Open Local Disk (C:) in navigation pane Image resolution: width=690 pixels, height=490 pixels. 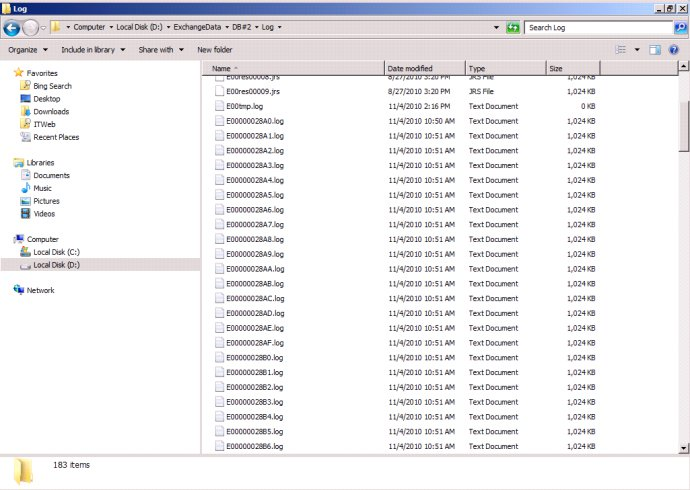(56, 252)
